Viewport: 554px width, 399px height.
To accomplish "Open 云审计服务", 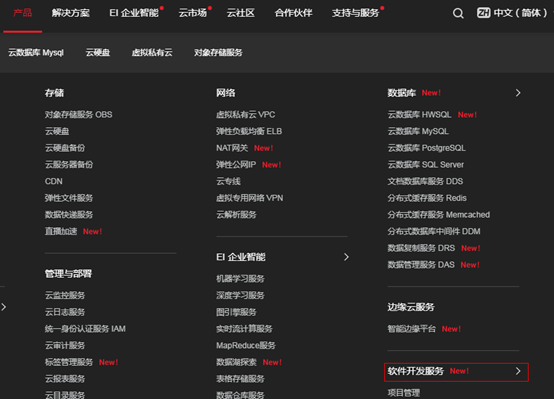I will 65,345.
